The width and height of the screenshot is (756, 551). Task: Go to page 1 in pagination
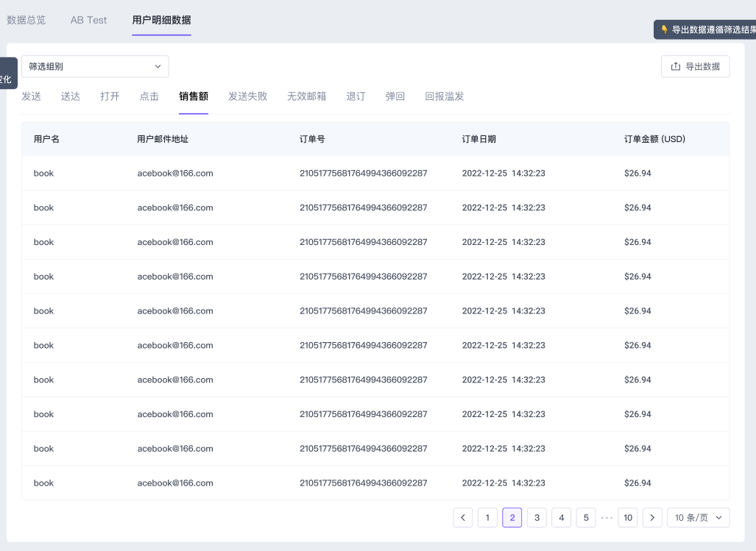(x=487, y=518)
